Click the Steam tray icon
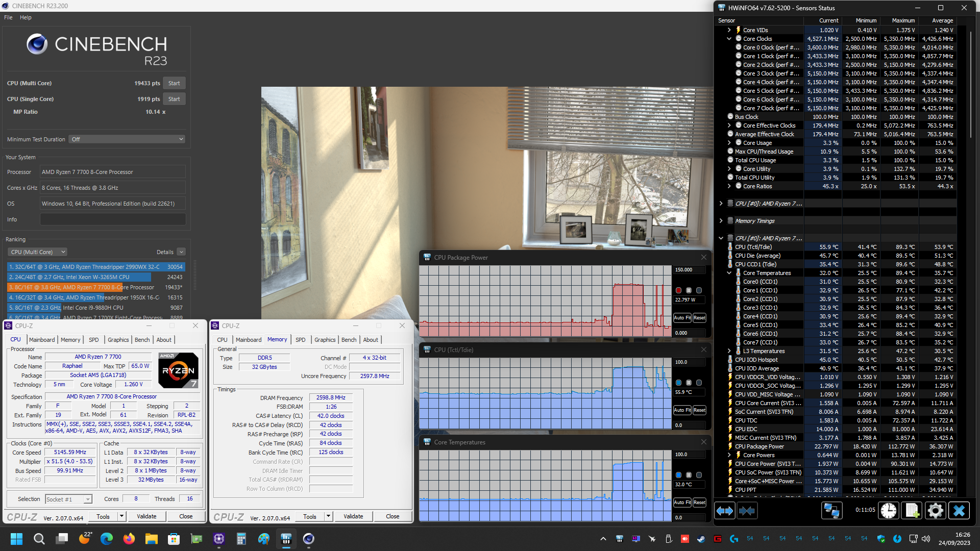980x551 pixels. (701, 539)
